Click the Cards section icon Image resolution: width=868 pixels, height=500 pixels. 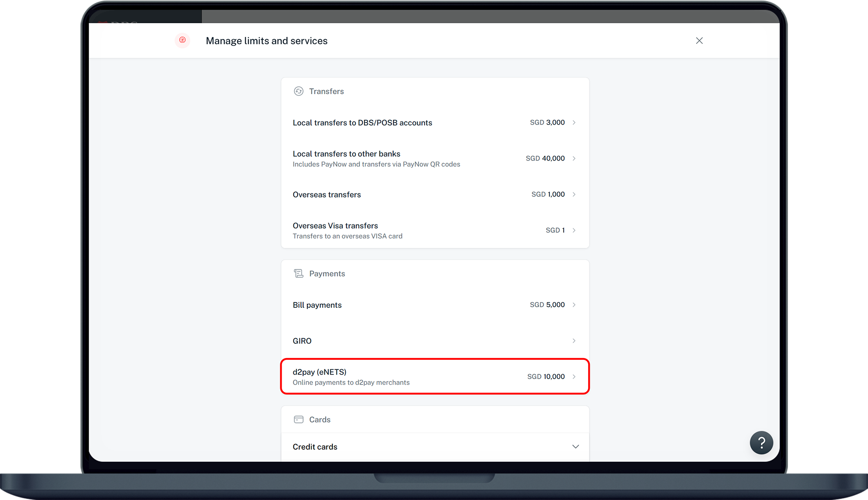tap(299, 419)
